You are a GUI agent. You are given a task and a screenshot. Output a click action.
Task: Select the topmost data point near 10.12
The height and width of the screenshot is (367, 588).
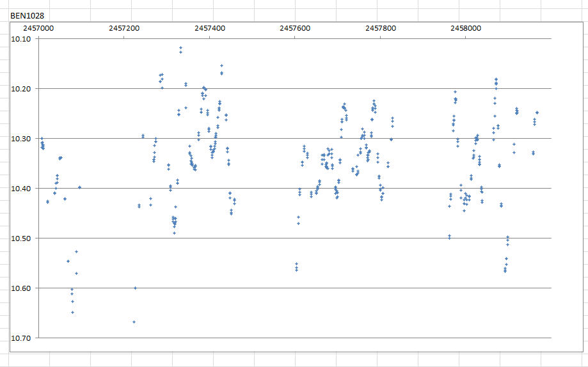180,48
